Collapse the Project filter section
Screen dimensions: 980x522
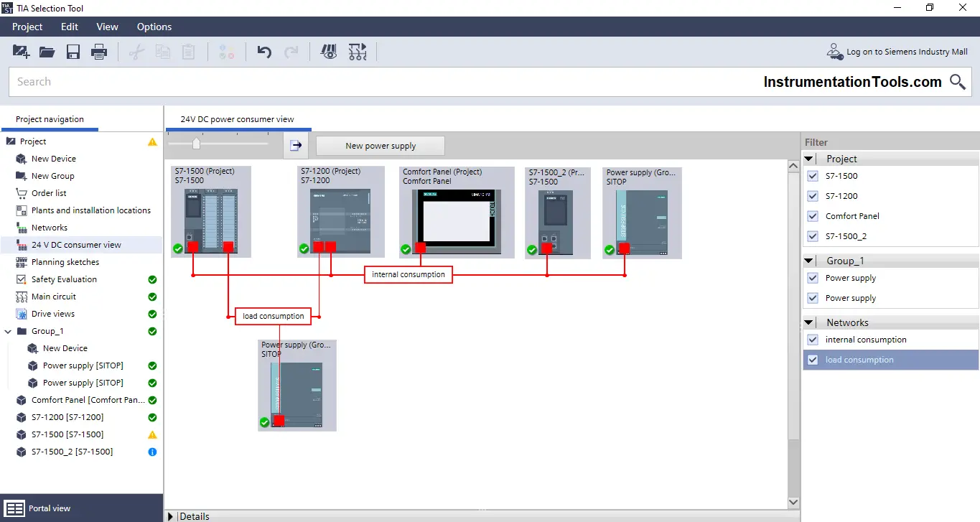(809, 159)
